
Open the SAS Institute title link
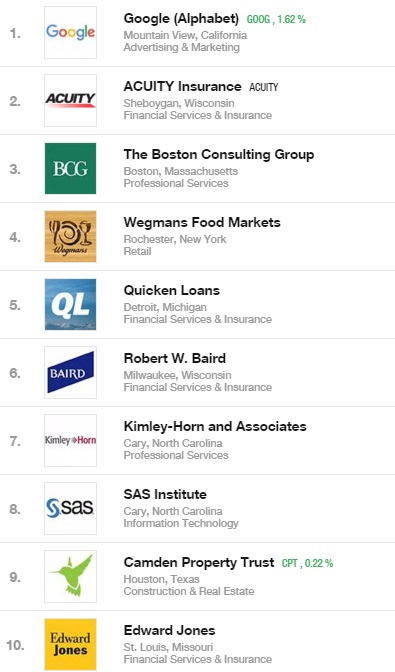point(165,494)
